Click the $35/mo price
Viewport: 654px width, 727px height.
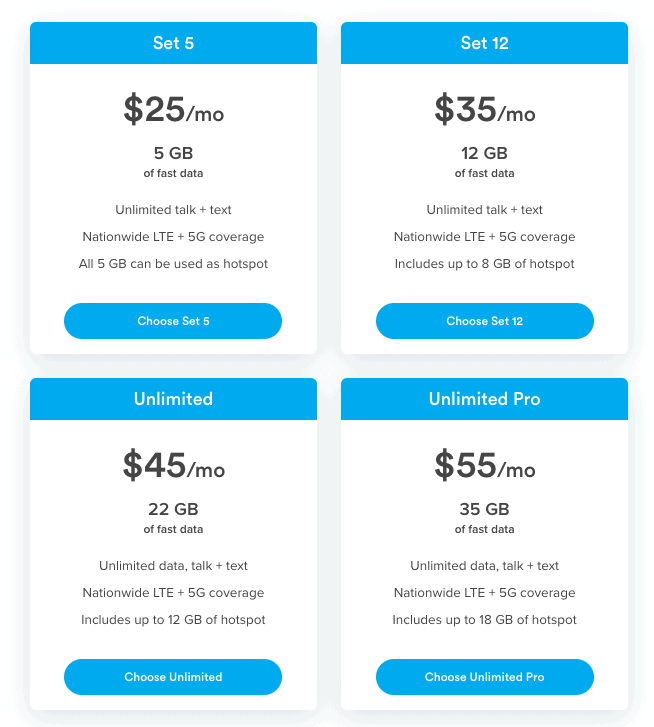click(485, 109)
